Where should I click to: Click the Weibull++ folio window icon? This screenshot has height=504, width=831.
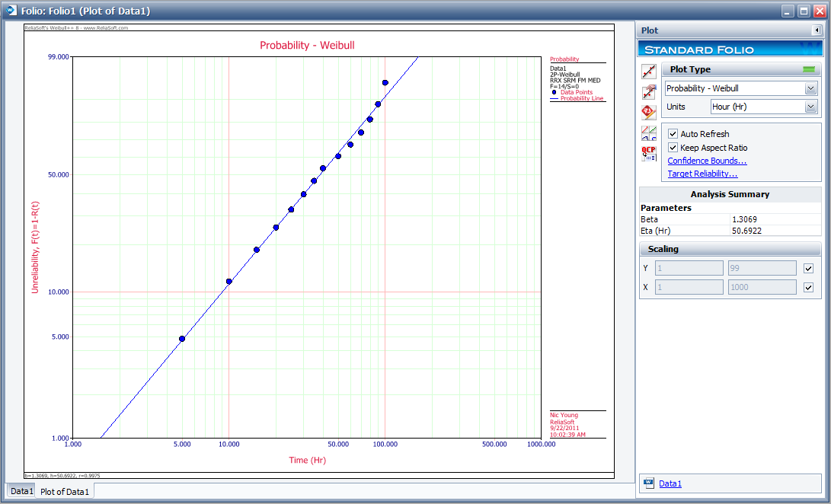(x=11, y=11)
